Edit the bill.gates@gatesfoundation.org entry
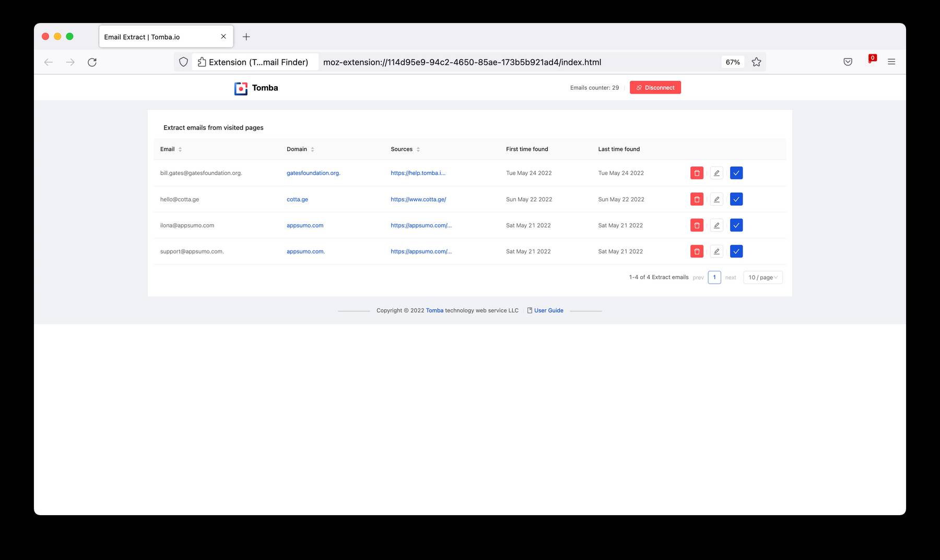 point(716,173)
